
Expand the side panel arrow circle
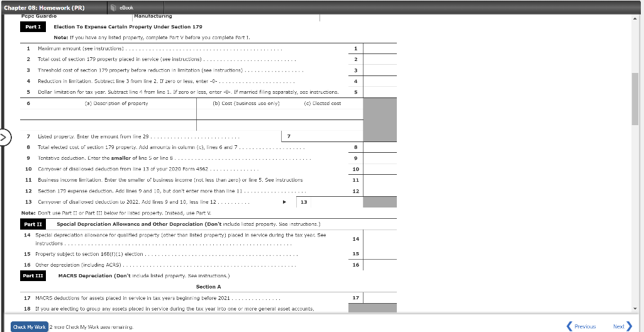pos(4,137)
